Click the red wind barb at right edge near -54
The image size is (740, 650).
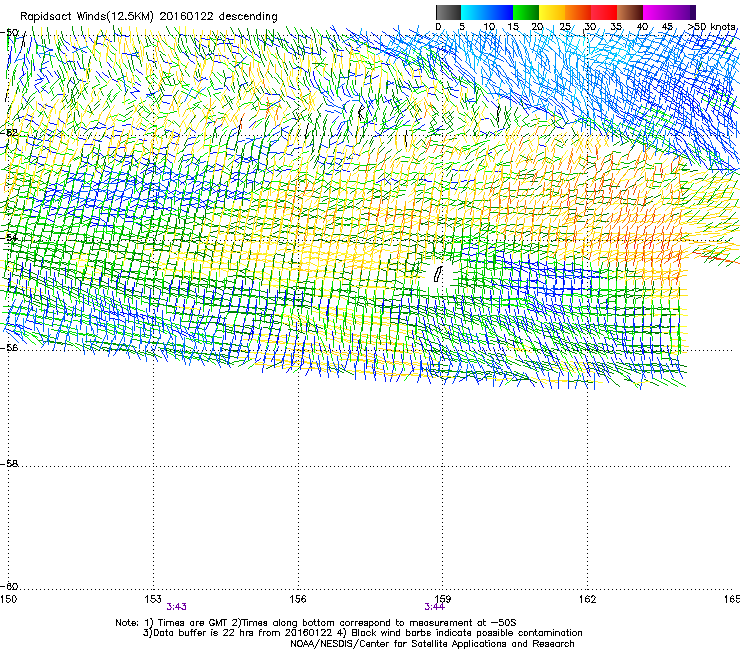click(x=715, y=258)
